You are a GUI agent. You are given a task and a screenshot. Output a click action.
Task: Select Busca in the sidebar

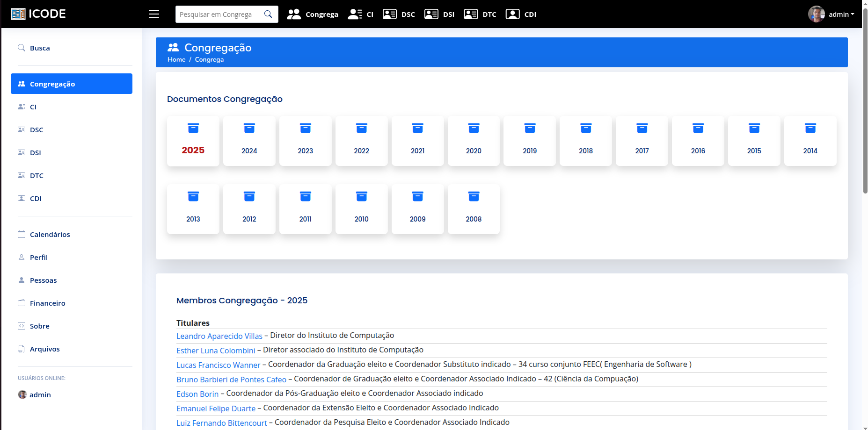(x=40, y=48)
